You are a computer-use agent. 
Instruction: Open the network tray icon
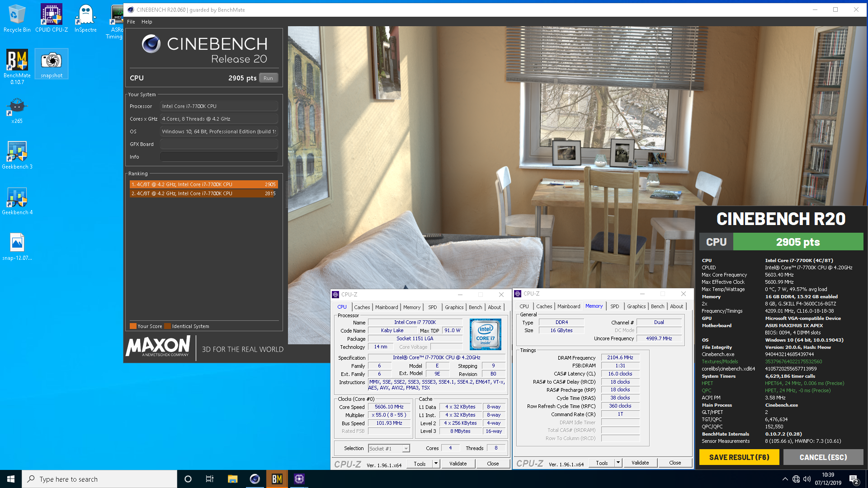tap(796, 479)
